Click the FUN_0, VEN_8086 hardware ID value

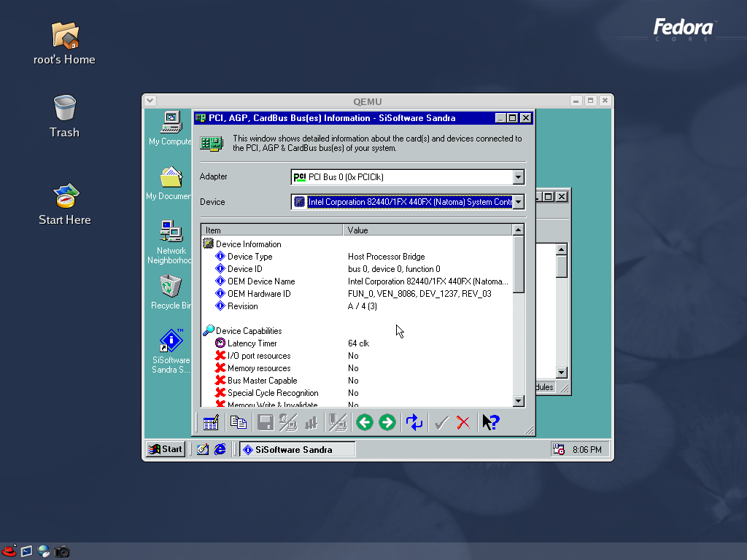(419, 293)
